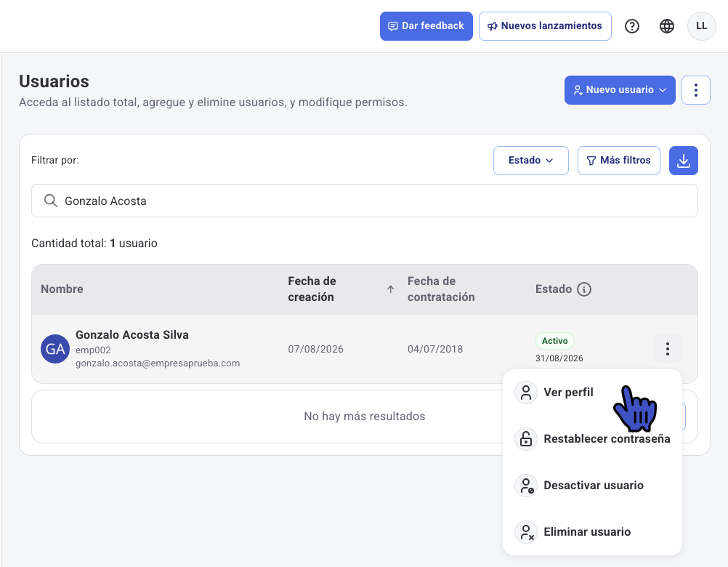This screenshot has width=728, height=567.
Task: Click the Fecha de contratación column header
Action: tap(440, 289)
